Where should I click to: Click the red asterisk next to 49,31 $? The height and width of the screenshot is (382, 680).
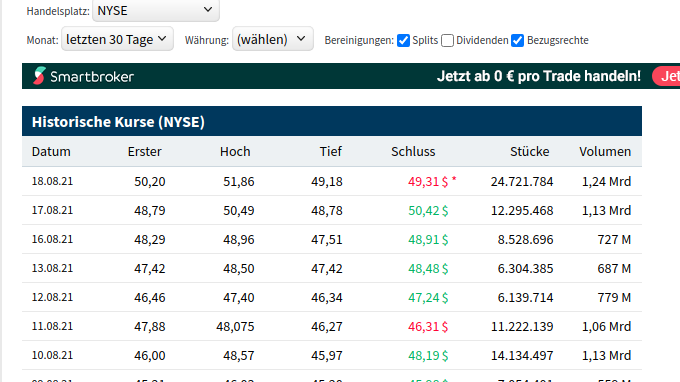[454, 179]
